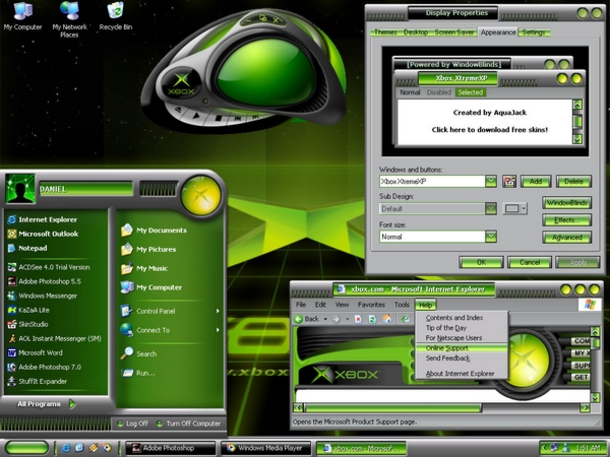Open SkinStudio from Start menu
This screenshot has width=610, height=457.
tap(28, 324)
